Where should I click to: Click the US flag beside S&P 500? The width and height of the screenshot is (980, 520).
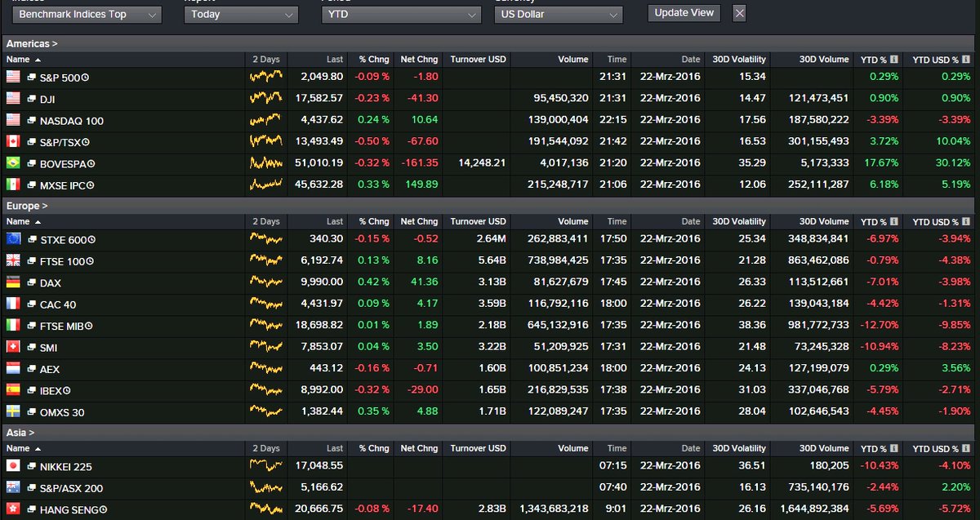point(13,77)
